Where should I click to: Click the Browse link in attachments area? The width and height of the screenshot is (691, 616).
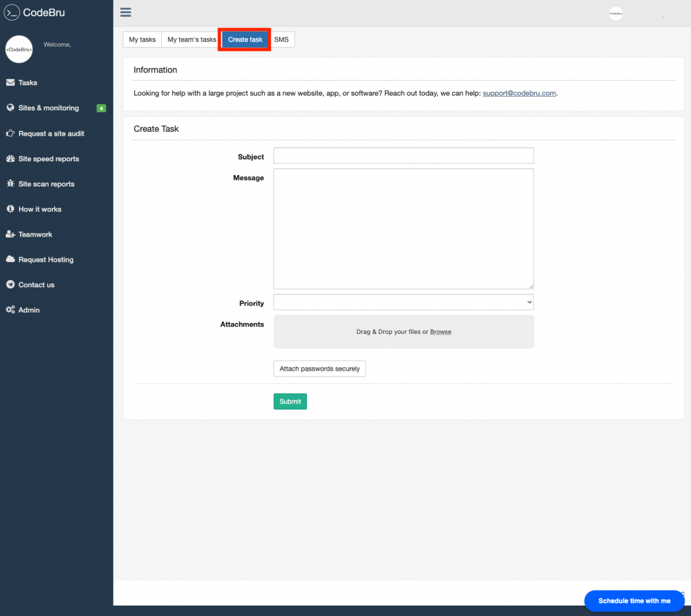(x=441, y=332)
